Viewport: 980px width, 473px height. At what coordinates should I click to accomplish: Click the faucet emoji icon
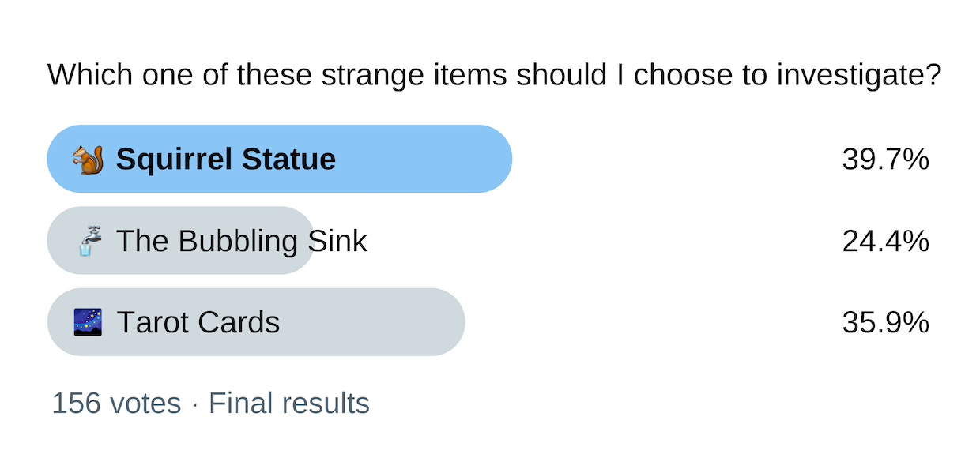click(x=89, y=241)
